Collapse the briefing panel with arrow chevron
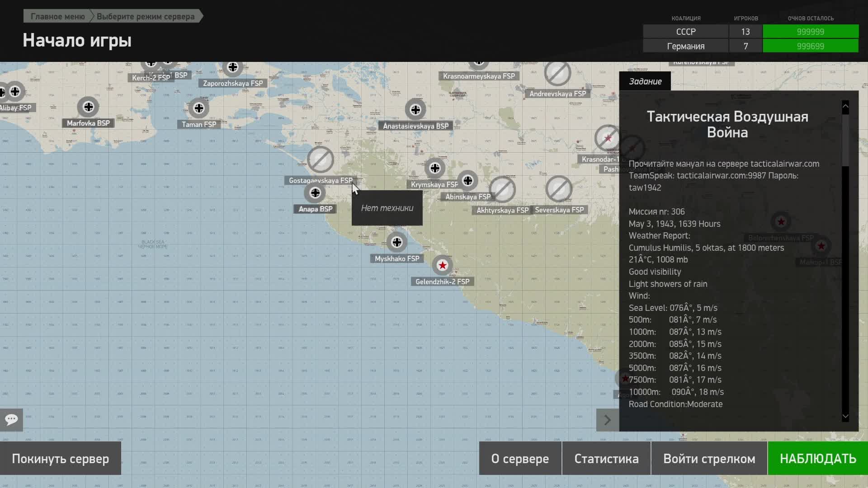Viewport: 868px width, 488px height. pos(607,420)
